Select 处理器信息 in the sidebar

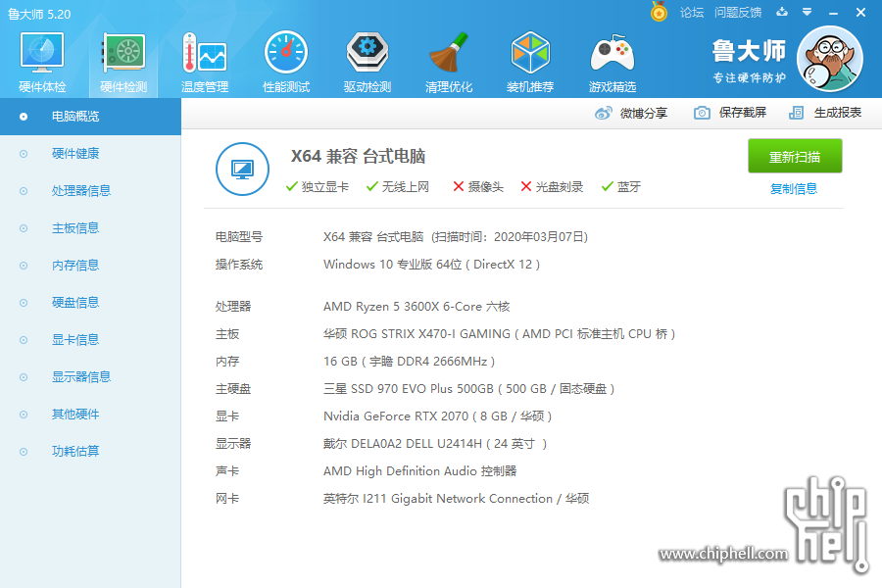coord(80,191)
